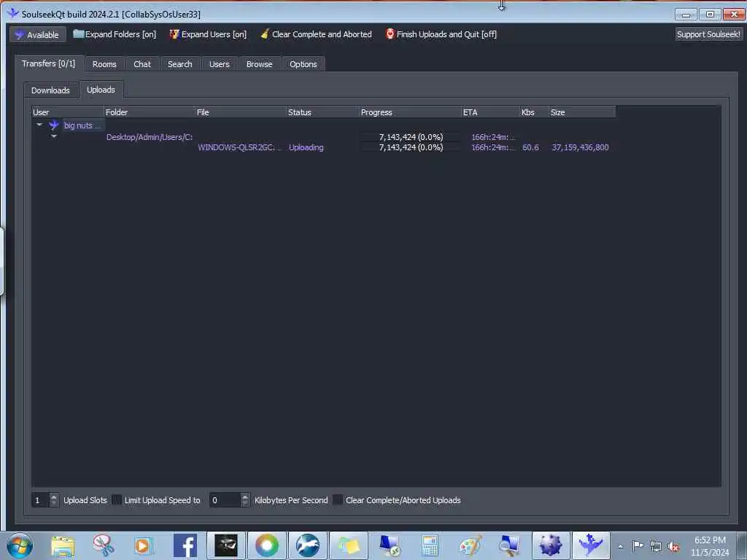Open the Facebook taskbar icon
Viewport: 747px width, 560px height.
(x=185, y=545)
